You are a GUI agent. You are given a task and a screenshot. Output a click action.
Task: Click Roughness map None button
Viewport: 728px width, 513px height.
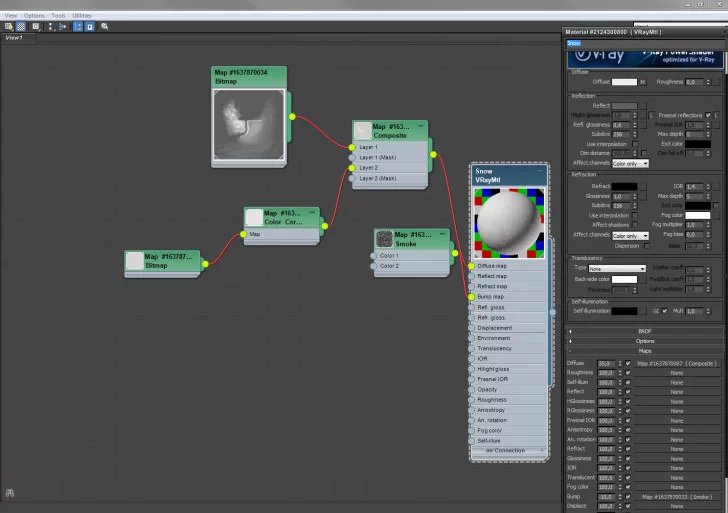676,373
